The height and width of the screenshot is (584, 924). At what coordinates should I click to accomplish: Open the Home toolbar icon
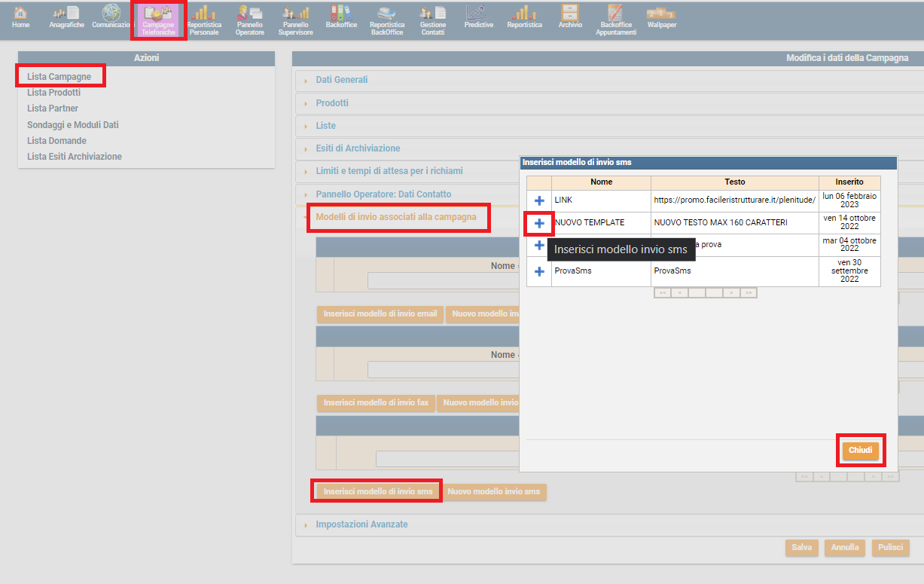coord(20,18)
